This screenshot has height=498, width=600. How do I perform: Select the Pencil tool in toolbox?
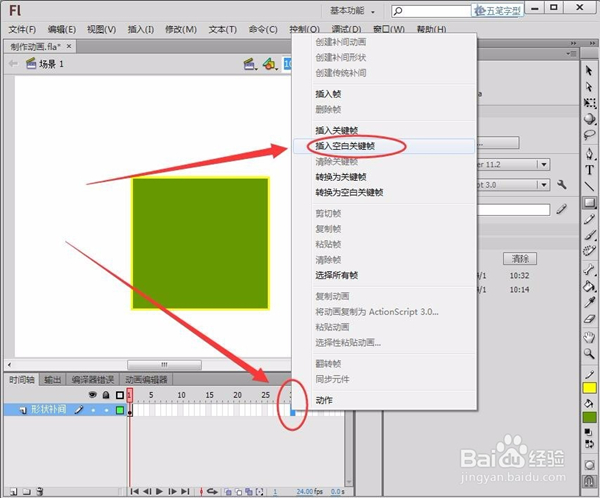(x=589, y=219)
